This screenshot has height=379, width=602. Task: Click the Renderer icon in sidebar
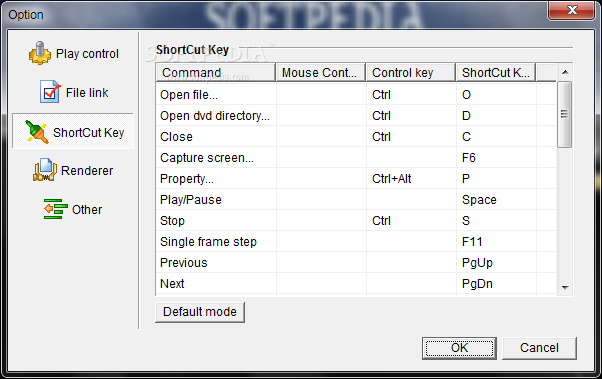45,170
